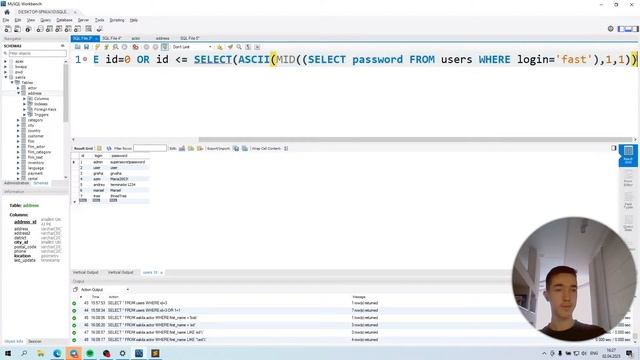Click the commit transaction icon
This screenshot has width=640, height=360.
pos(146,47)
